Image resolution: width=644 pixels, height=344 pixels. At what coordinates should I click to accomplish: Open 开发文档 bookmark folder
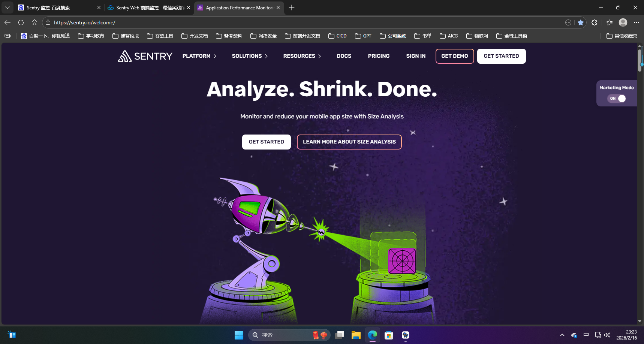[195, 36]
